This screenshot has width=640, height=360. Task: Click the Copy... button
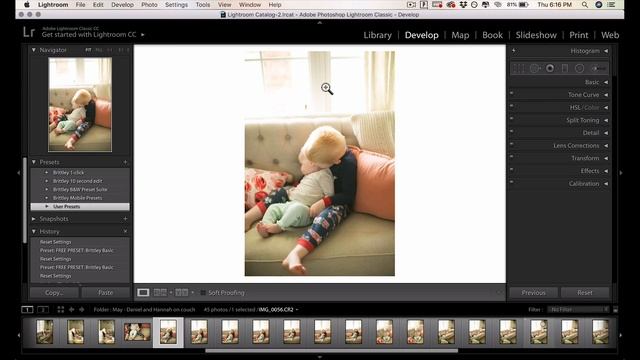click(x=54, y=293)
